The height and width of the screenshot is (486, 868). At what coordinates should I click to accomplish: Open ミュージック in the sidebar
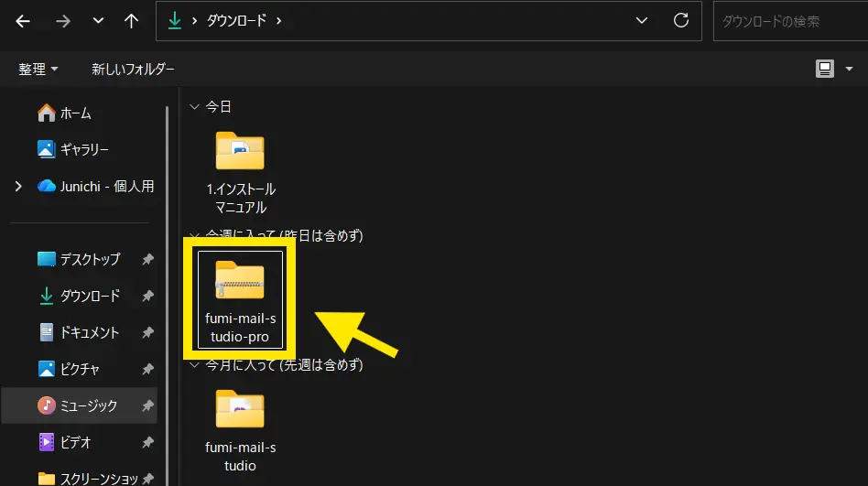[89, 405]
